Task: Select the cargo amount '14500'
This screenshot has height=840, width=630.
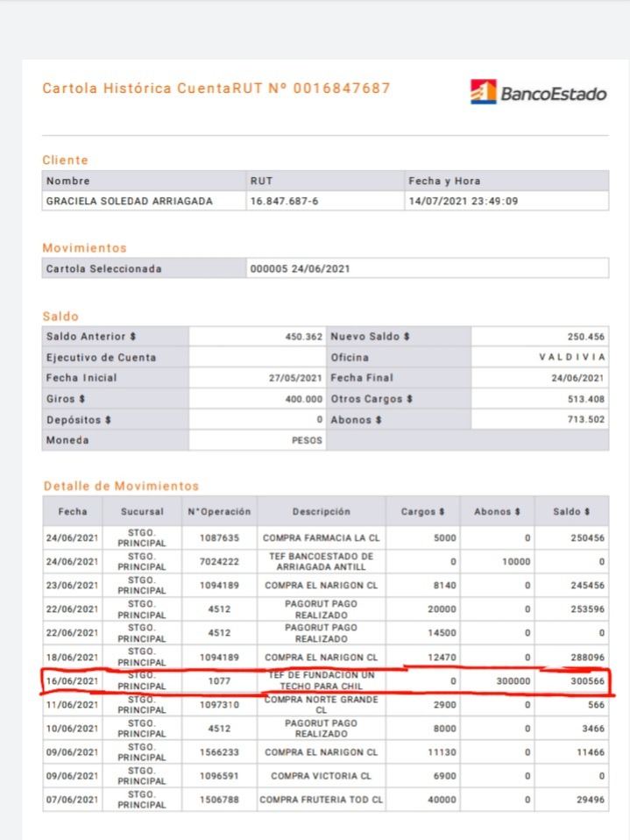Action: (x=442, y=633)
